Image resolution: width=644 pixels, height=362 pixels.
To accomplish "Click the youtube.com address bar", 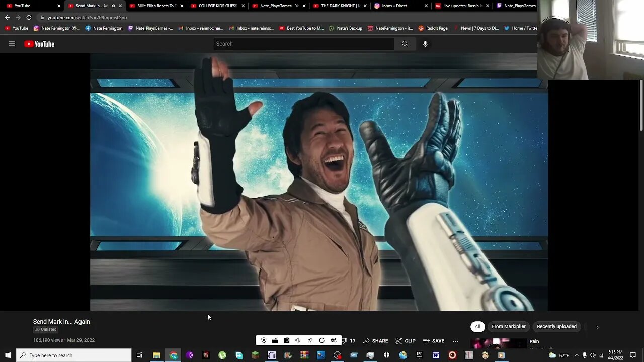I will coord(287,17).
